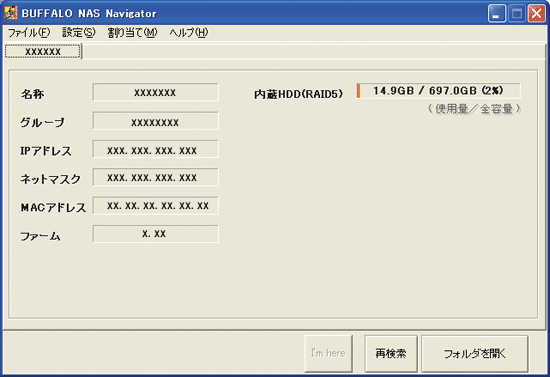Viewport: 550px width, 377px height.
Task: Open the ヘルプ(H) menu
Action: [189, 33]
